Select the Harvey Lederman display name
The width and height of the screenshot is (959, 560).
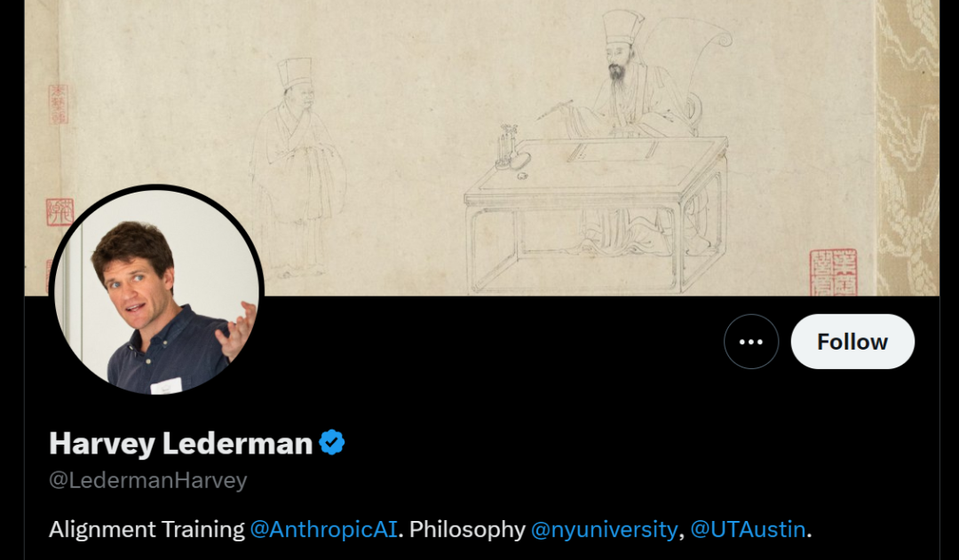point(180,443)
